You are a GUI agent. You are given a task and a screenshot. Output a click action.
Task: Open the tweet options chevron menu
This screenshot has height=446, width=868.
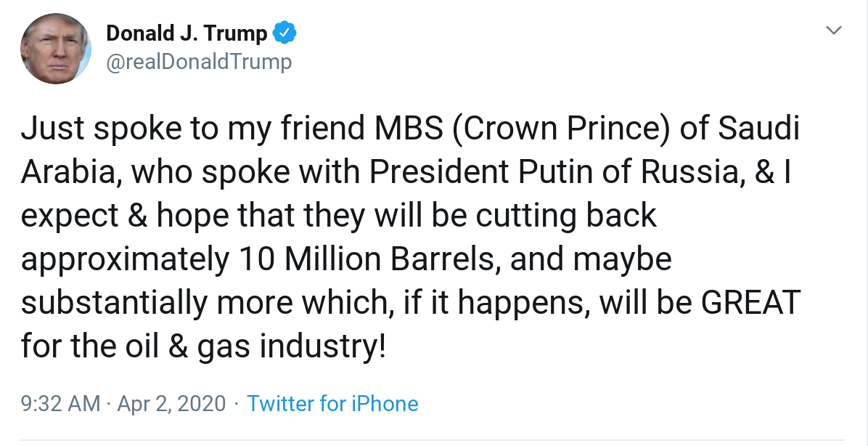[835, 31]
